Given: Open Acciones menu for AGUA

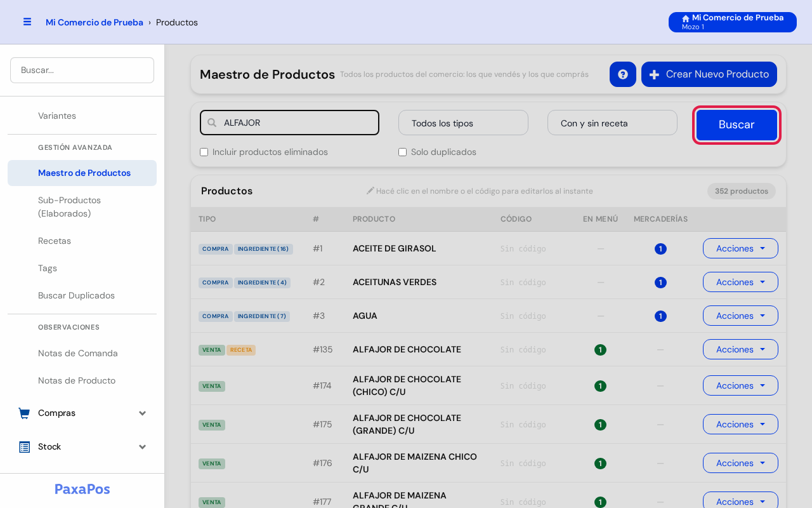Looking at the screenshot, I should [x=740, y=316].
